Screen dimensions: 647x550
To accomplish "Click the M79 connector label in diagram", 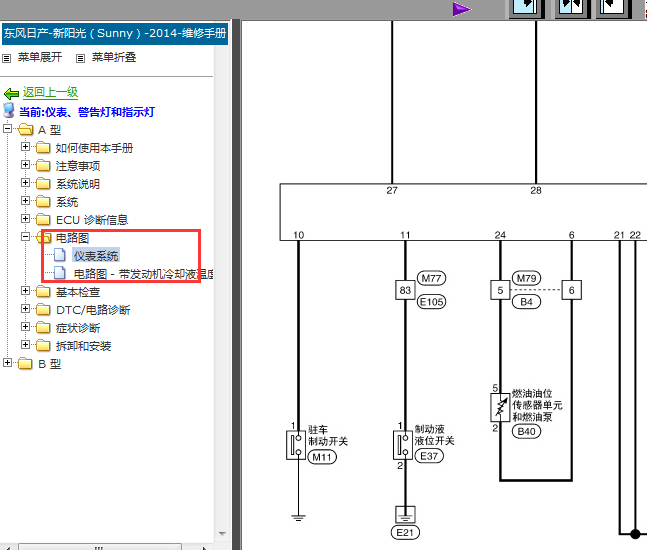I will click(527, 279).
